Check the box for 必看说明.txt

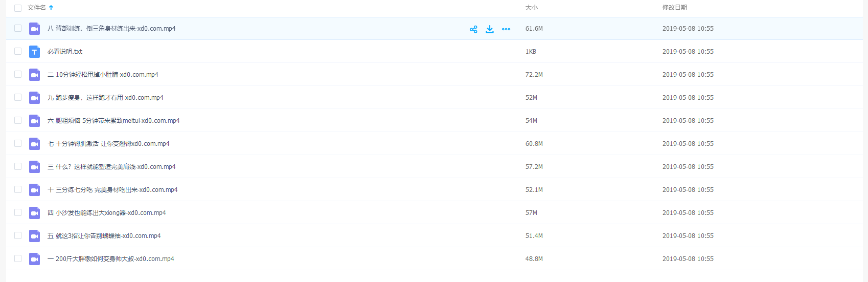coord(18,51)
